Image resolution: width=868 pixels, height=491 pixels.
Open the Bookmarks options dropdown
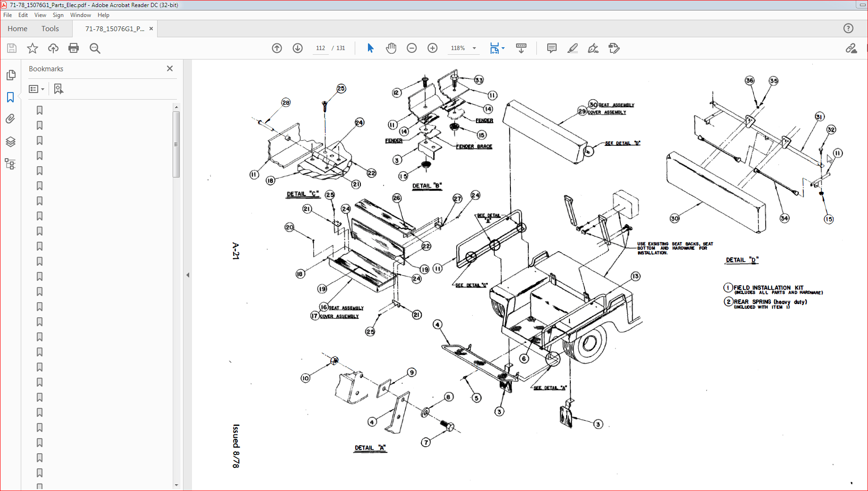pos(37,89)
